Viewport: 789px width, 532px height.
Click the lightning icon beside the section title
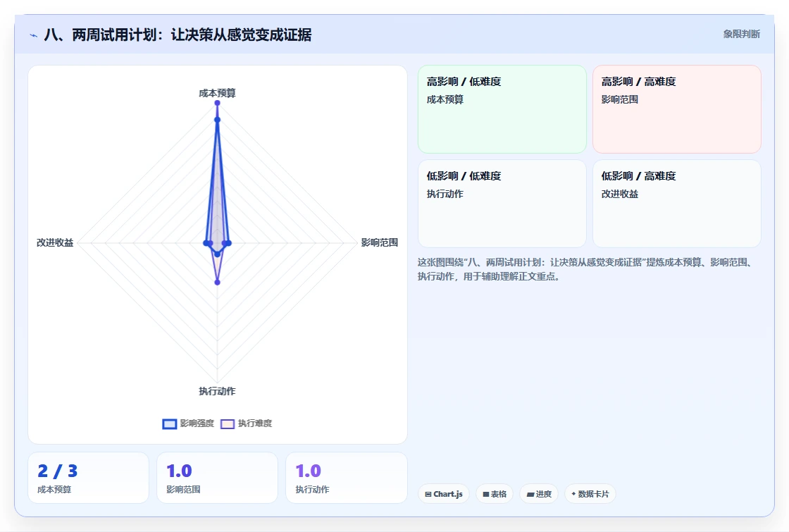[34, 35]
